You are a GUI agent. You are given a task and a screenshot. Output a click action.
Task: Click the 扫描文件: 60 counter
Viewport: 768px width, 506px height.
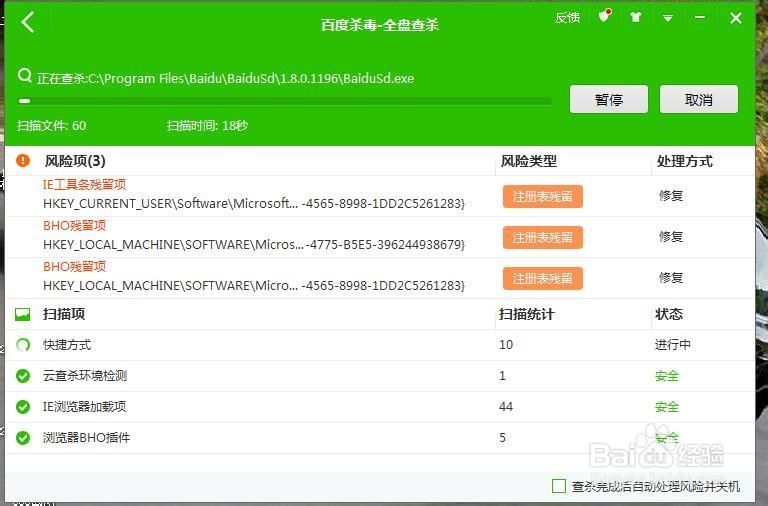[51, 126]
